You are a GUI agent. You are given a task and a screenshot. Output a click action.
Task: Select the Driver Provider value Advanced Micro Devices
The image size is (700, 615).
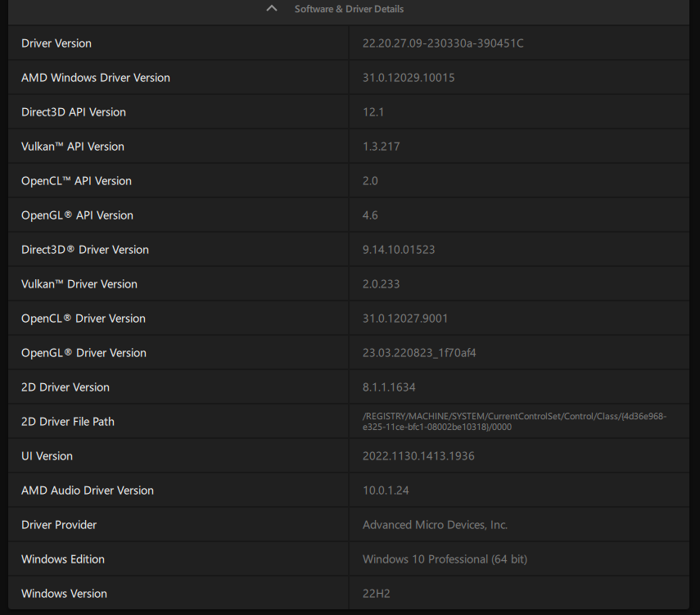[x=435, y=525]
